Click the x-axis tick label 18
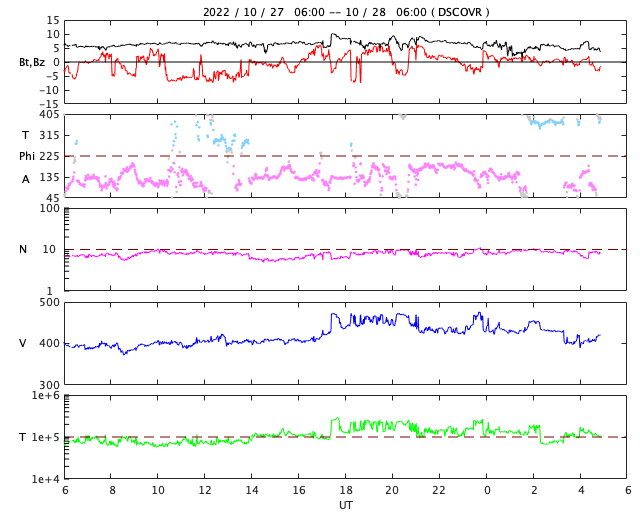 (x=346, y=490)
